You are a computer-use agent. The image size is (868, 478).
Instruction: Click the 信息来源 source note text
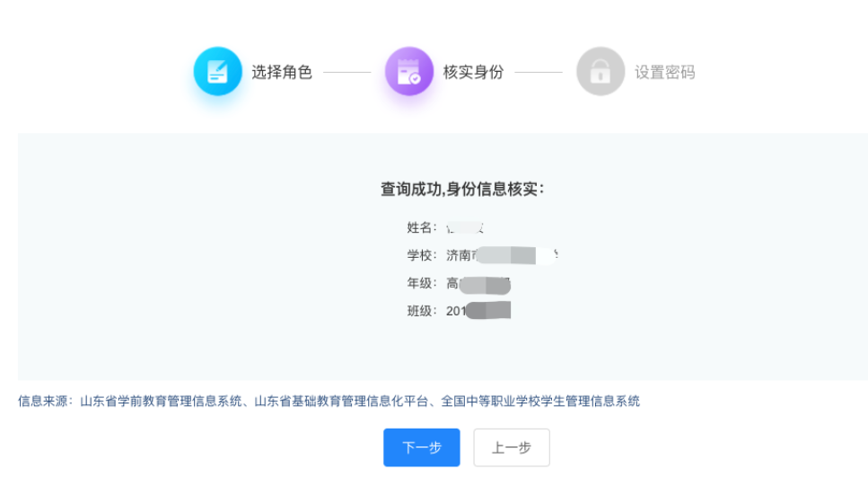[x=329, y=401]
